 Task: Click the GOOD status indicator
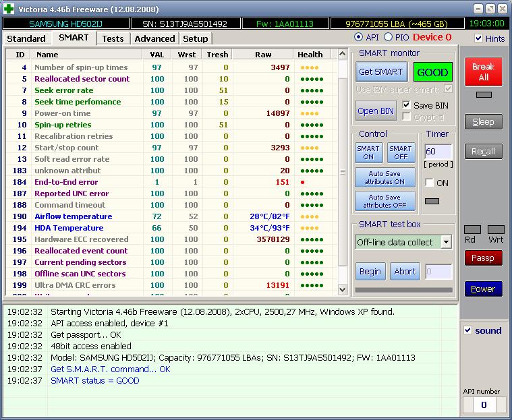click(432, 72)
